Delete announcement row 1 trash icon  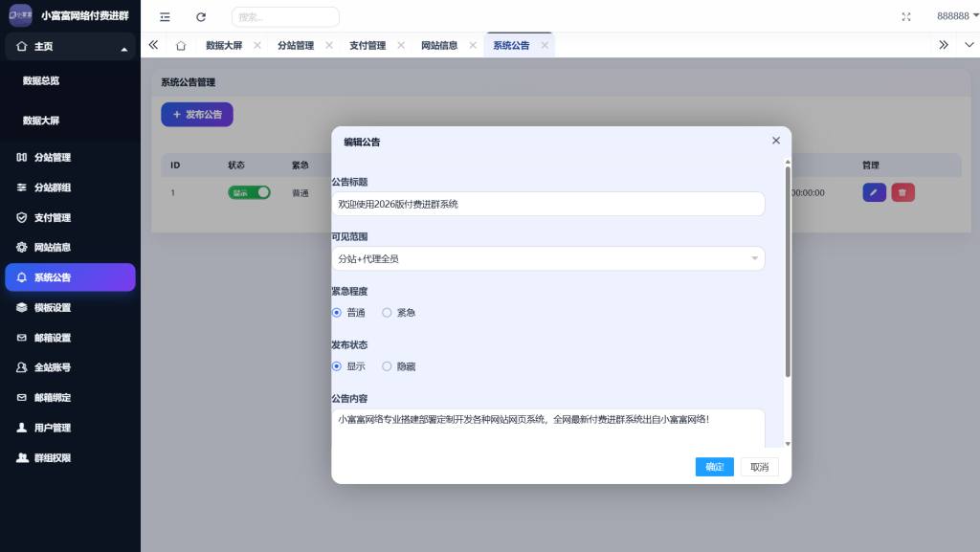902,192
